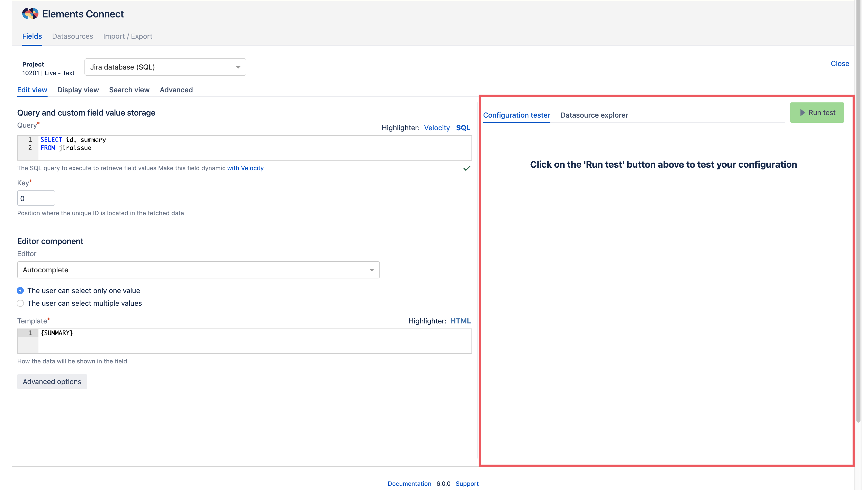Select line 1 of the SQL query
Screen dimensions: 862x504
[73, 140]
